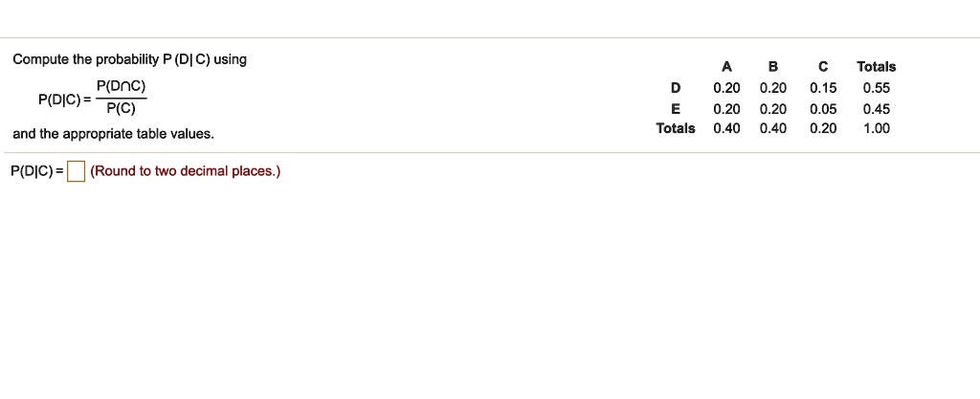Select the 0.20 column C total cell
The height and width of the screenshot is (399, 980).
823,128
